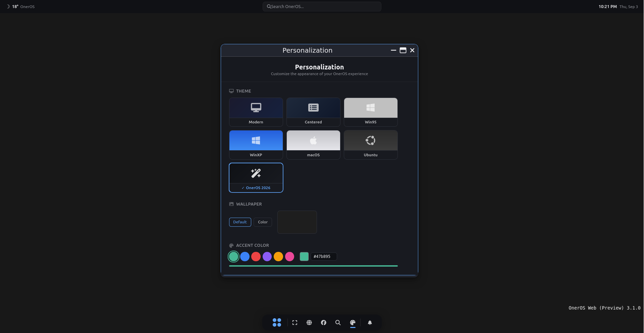
Task: Click the wallpaper preview thumbnail
Action: (297, 222)
